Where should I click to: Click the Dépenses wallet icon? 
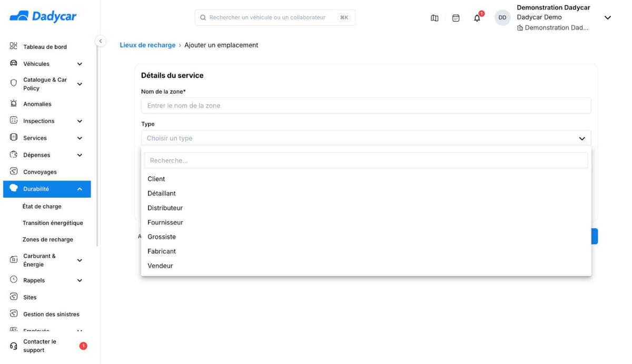pos(14,155)
